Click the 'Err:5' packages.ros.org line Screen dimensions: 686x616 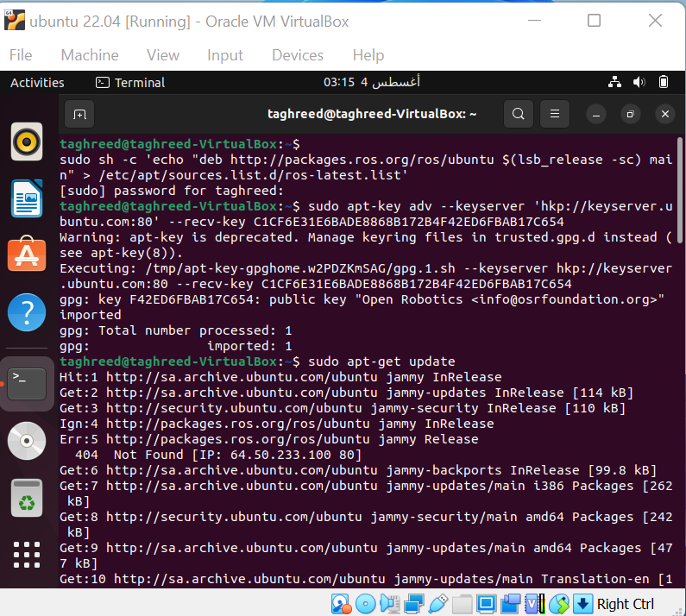pyautogui.click(x=269, y=439)
